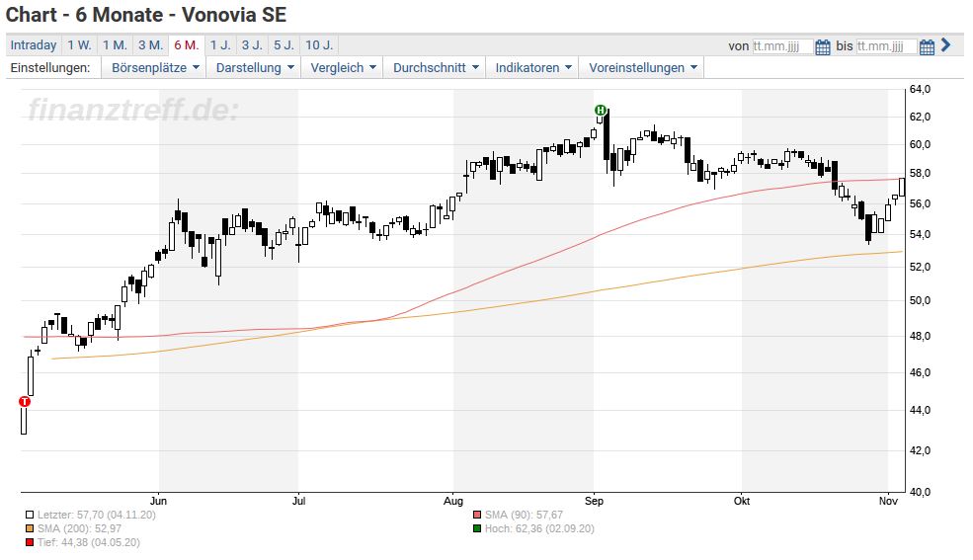The height and width of the screenshot is (560, 973).
Task: Click 'Letzter: 57,70 (04.11.20)' legend text
Action: (x=96, y=515)
